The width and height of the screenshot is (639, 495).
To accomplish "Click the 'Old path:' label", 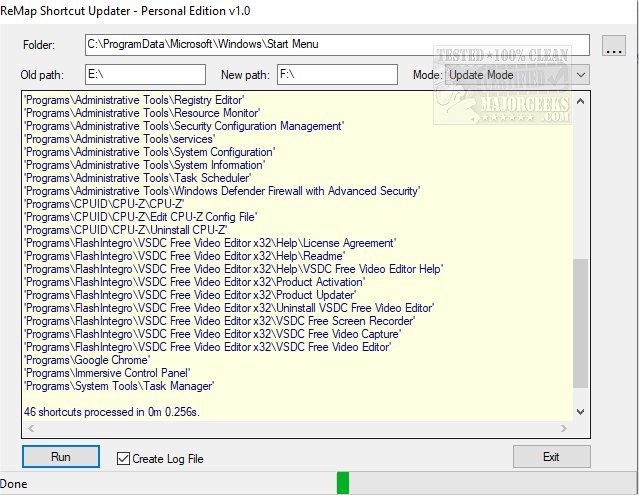I will click(42, 75).
